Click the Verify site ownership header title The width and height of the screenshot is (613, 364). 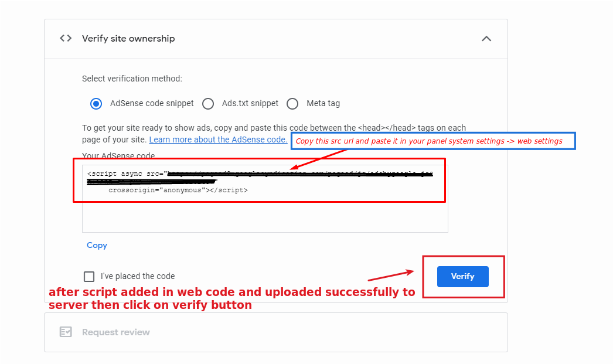pyautogui.click(x=128, y=38)
